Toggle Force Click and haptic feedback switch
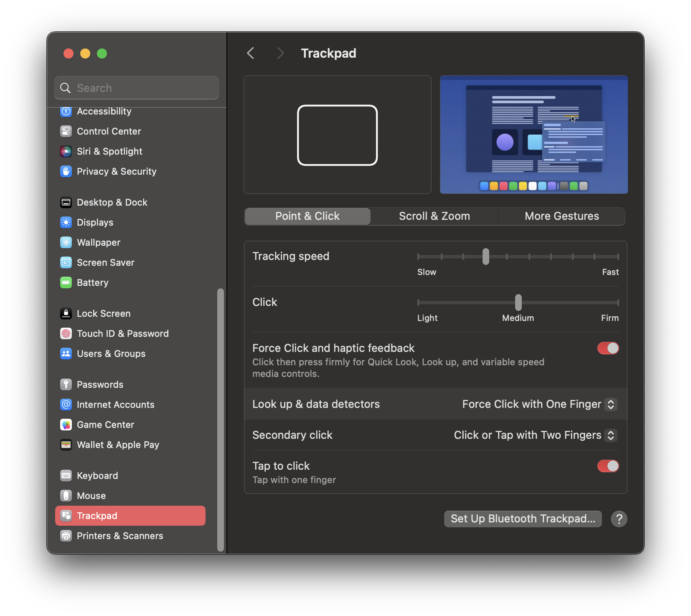Viewport: 691px width, 616px height. 608,348
